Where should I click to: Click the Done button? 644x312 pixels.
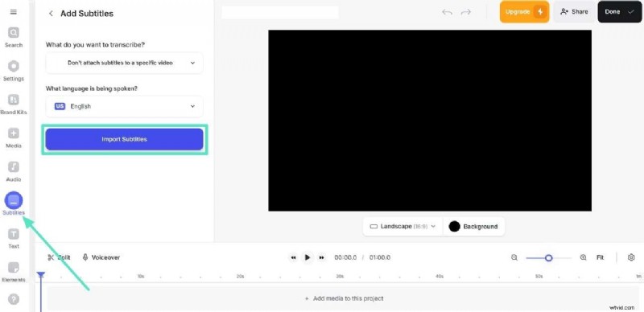(619, 12)
